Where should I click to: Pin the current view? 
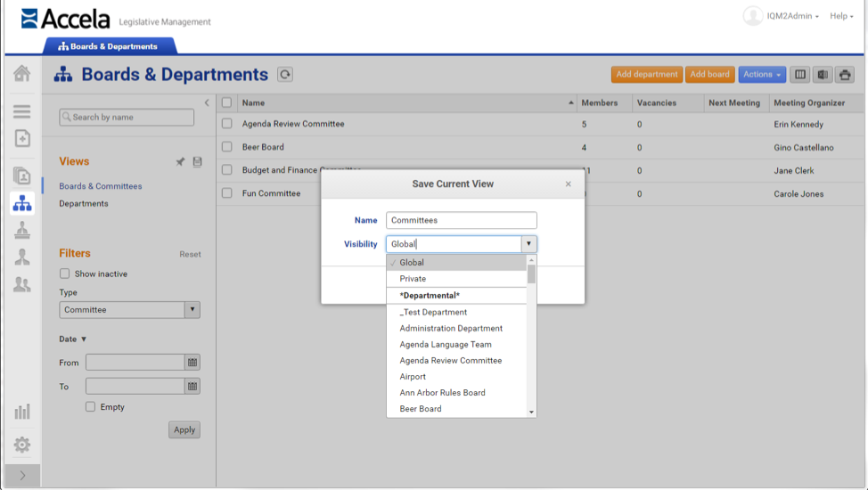180,161
